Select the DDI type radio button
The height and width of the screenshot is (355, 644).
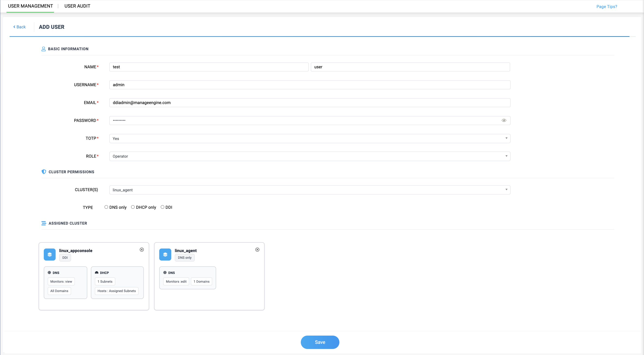pyautogui.click(x=163, y=207)
